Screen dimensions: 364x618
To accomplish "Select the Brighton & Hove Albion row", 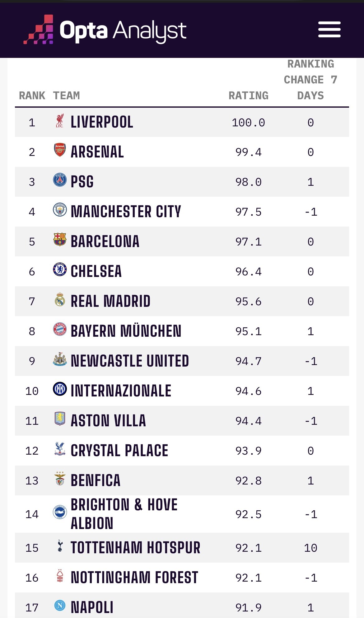I will pos(182,514).
